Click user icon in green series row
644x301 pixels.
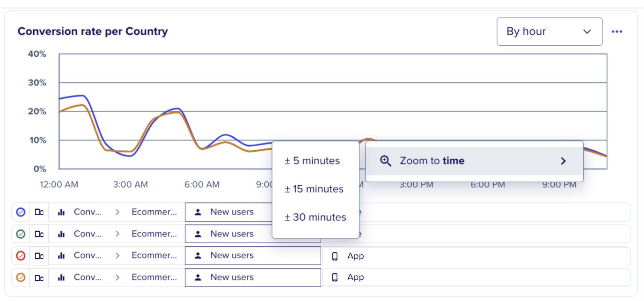click(198, 234)
